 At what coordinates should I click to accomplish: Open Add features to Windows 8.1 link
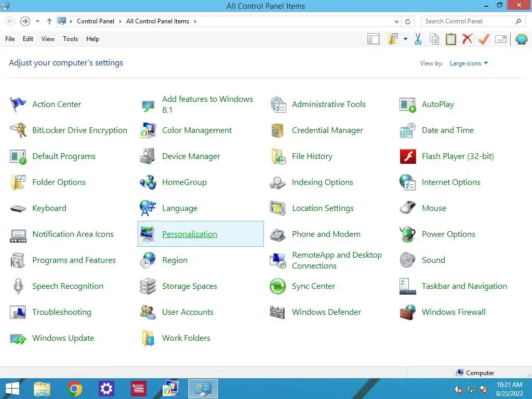click(207, 104)
